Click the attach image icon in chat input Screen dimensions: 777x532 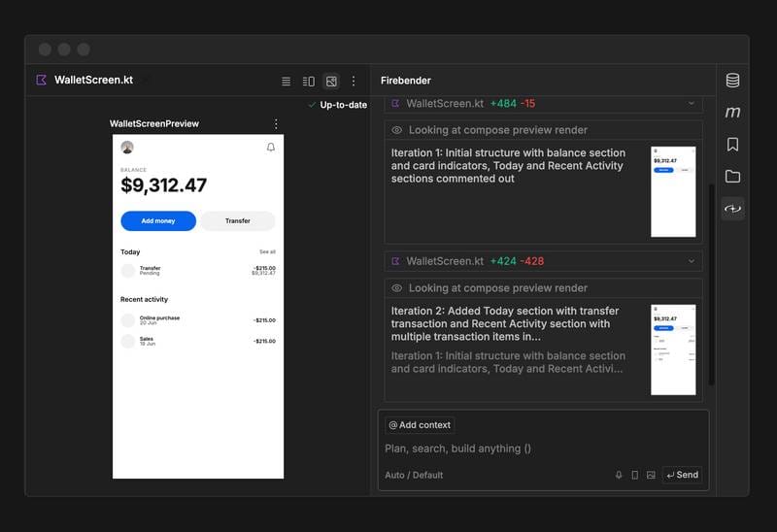[x=651, y=475]
